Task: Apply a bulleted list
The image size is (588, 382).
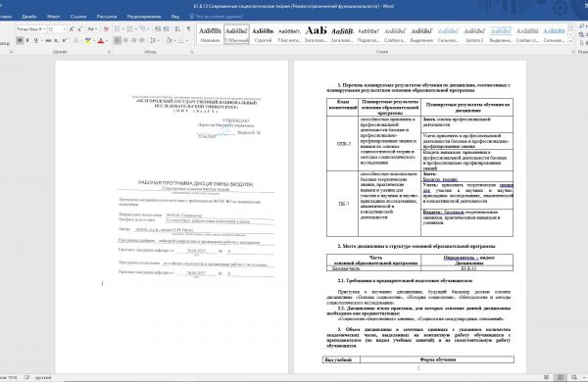Action: 117,28
